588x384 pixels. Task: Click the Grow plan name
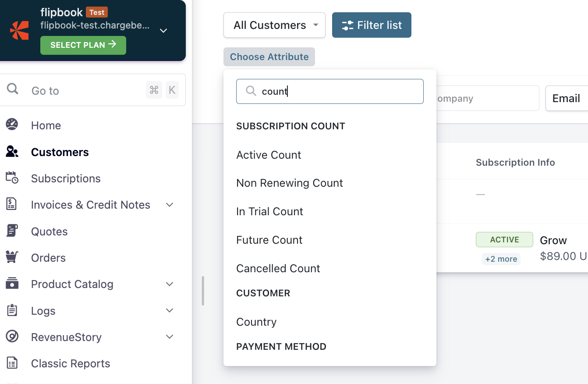[x=553, y=240]
